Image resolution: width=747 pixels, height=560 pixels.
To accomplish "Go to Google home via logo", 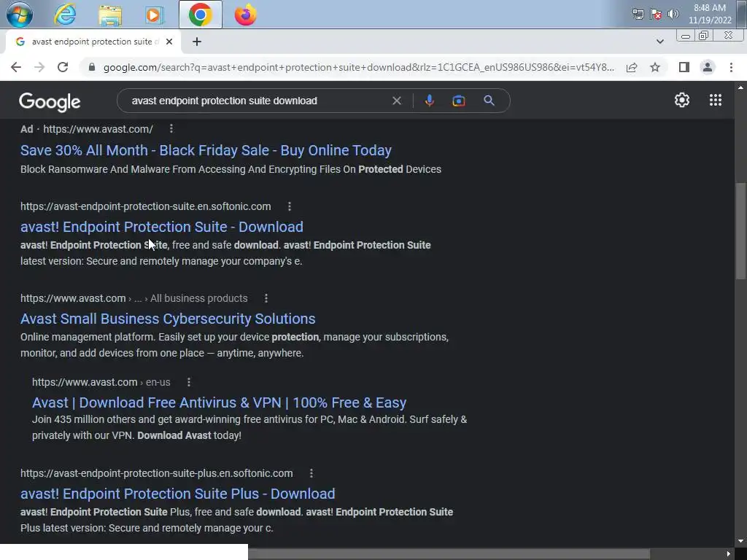I will tap(50, 102).
